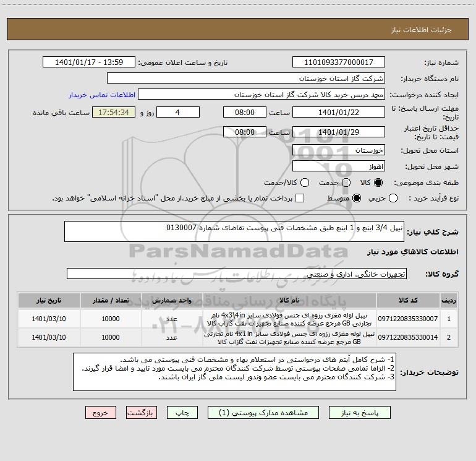The width and height of the screenshot is (476, 461).
Task: Choose the جزیی purchase type radio
Action: click(393, 199)
